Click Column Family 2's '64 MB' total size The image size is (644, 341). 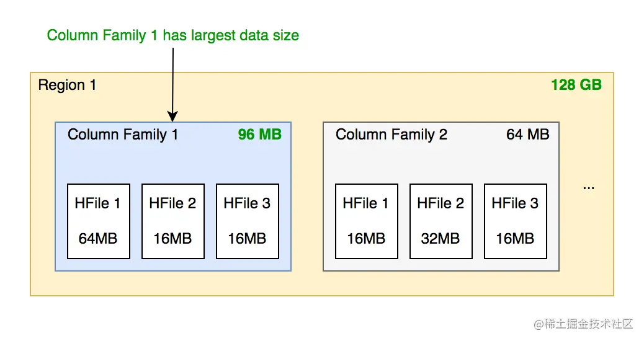tap(527, 135)
